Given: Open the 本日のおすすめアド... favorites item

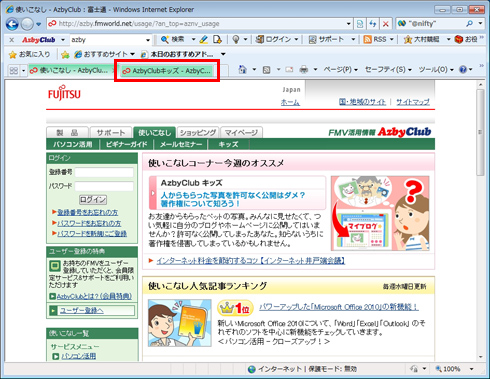Looking at the screenshot, I should 177,54.
